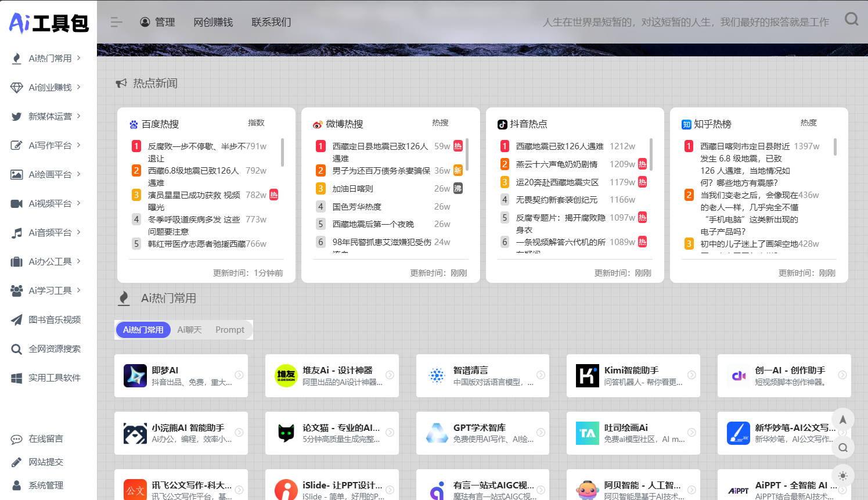Click the 吐司绘画Ai logo icon

coord(587,433)
